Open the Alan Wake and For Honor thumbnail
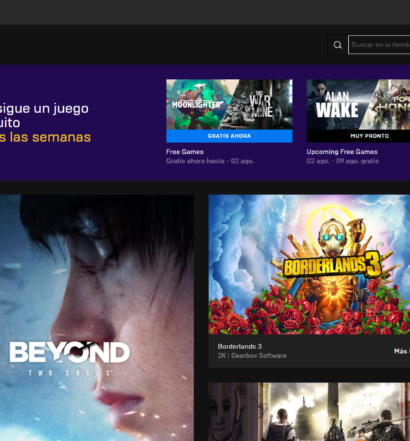The width and height of the screenshot is (410, 441). [x=358, y=104]
